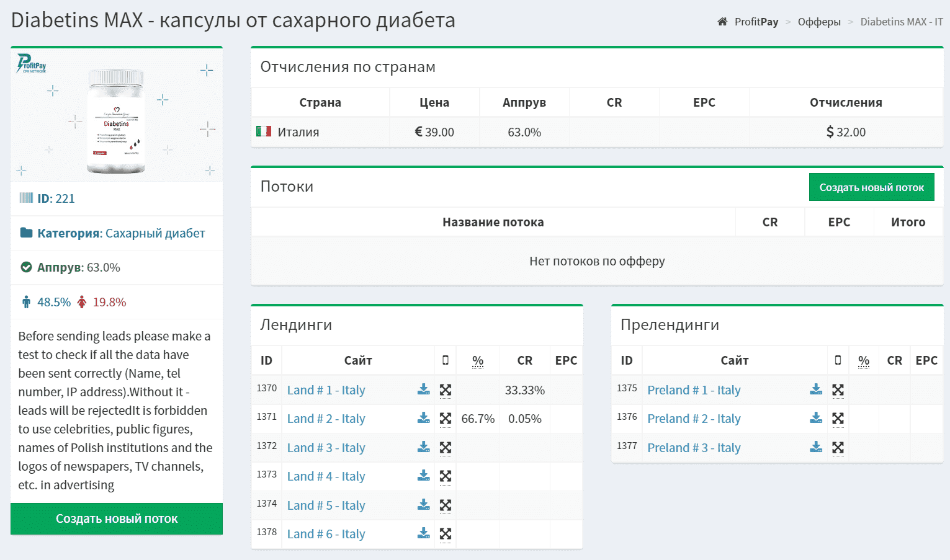Download Preland # 3 - Italy archive
Viewport: 950px width, 560px height.
(816, 447)
